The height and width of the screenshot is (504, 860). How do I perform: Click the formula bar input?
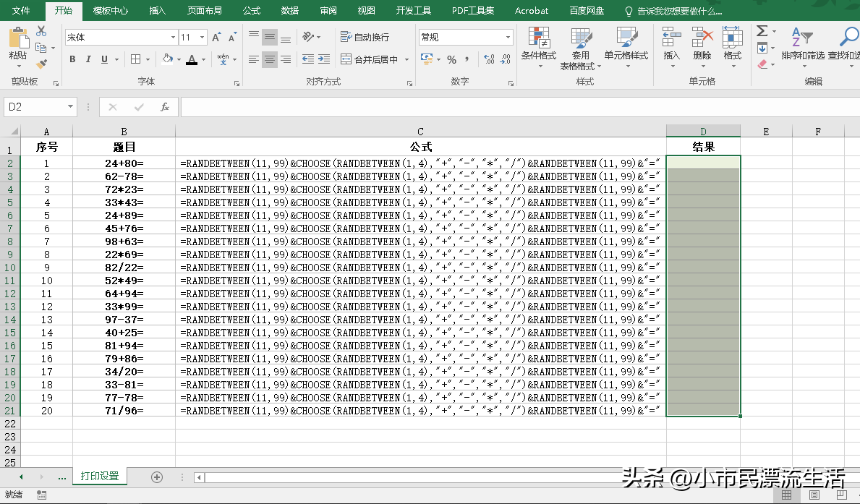coord(520,107)
